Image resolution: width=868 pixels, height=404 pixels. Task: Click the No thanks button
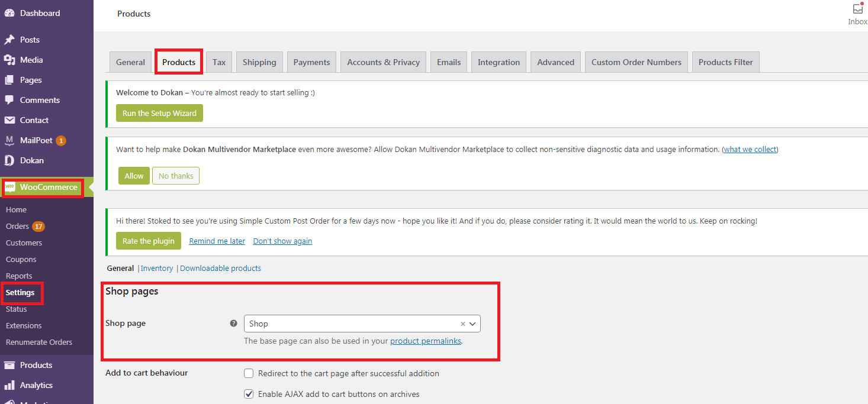coord(176,176)
